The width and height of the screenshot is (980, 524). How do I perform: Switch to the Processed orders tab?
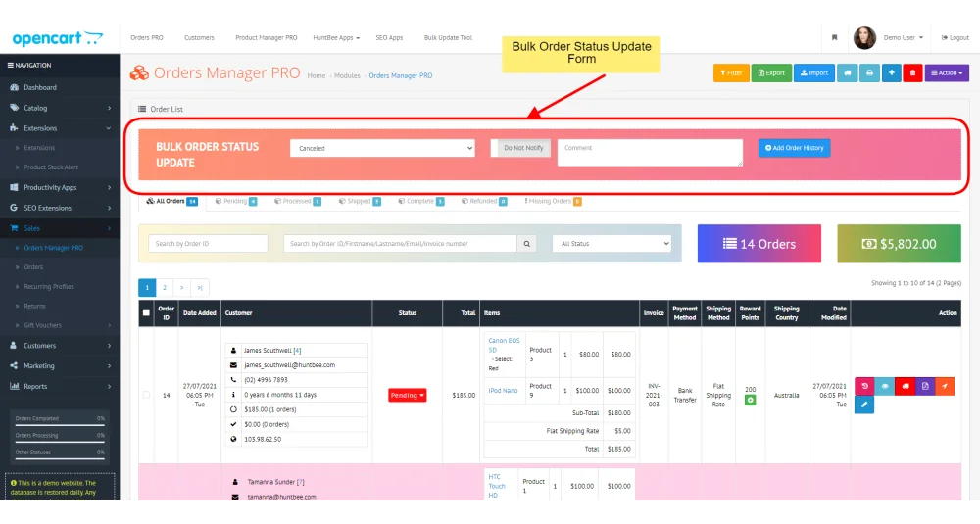pos(298,201)
